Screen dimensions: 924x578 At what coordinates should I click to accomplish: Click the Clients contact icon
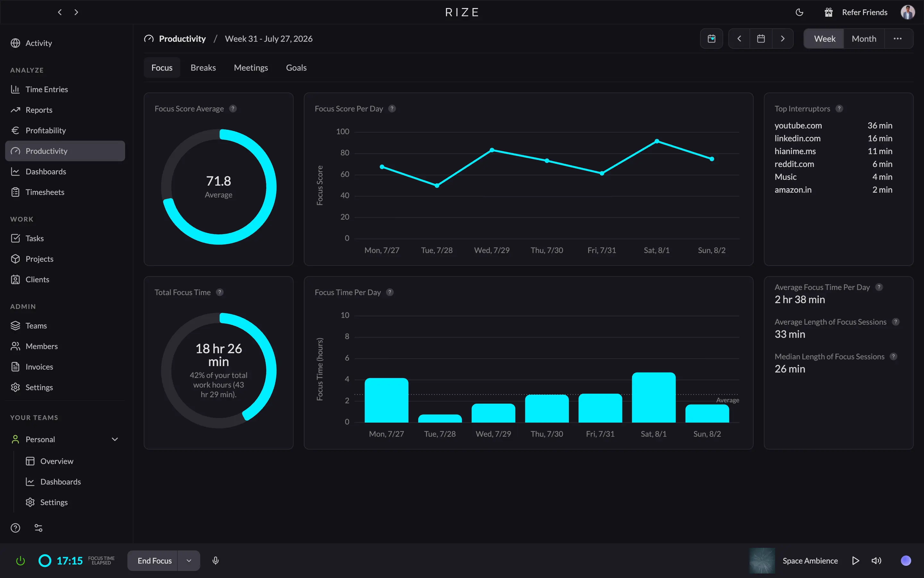(x=15, y=279)
